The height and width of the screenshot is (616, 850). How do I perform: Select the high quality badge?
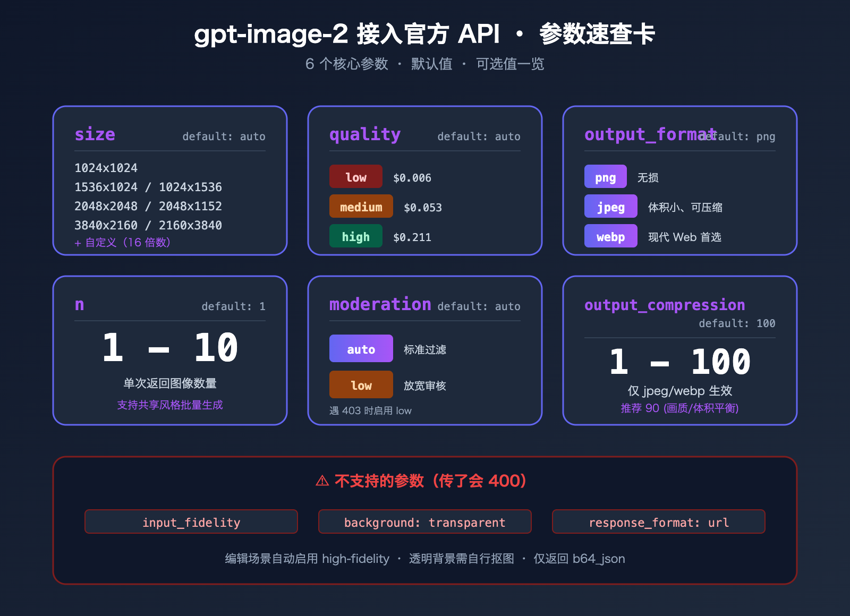coord(355,236)
